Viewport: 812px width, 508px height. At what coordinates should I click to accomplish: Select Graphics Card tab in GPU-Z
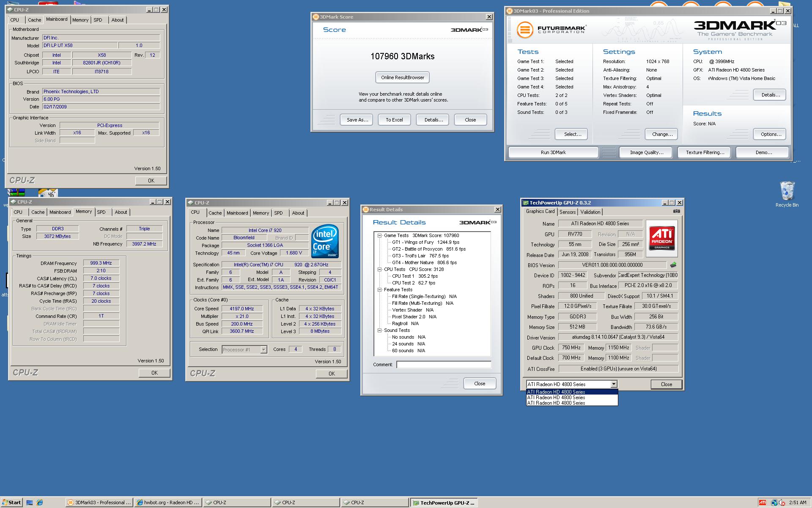(540, 211)
